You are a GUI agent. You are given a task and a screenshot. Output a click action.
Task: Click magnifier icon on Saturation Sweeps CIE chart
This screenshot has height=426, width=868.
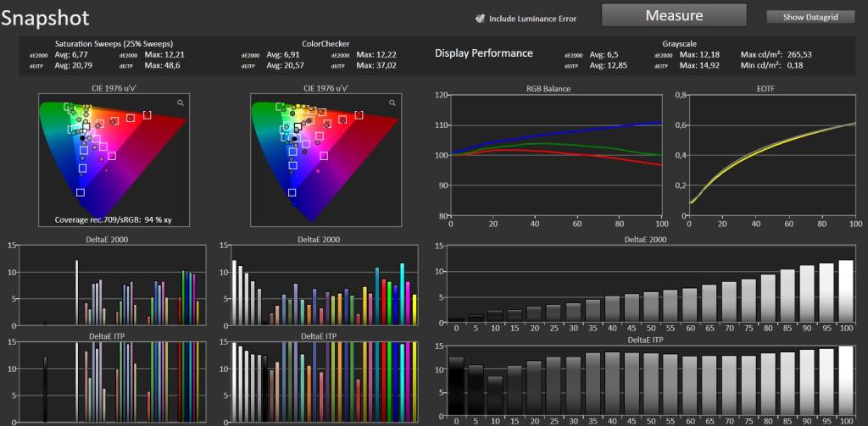[x=181, y=102]
